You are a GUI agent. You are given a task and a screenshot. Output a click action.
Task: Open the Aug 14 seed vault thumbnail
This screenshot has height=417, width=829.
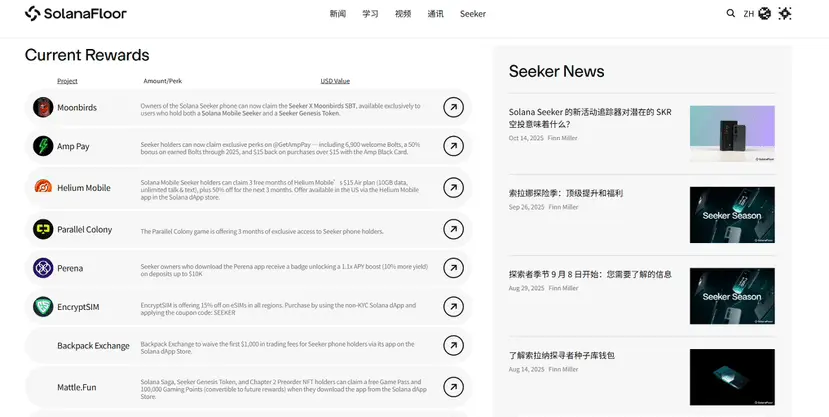732,377
